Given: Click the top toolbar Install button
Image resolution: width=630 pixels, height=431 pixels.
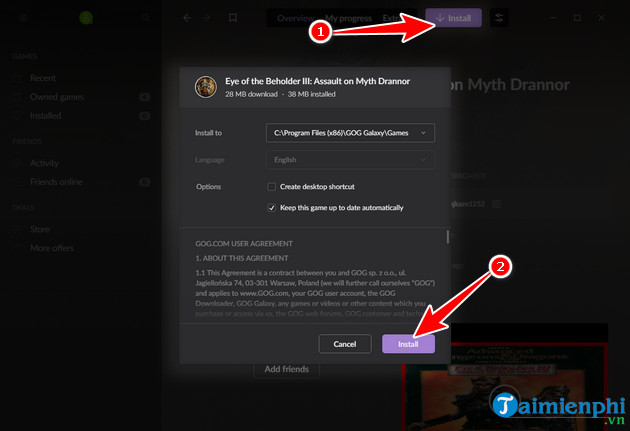Looking at the screenshot, I should pyautogui.click(x=454, y=18).
